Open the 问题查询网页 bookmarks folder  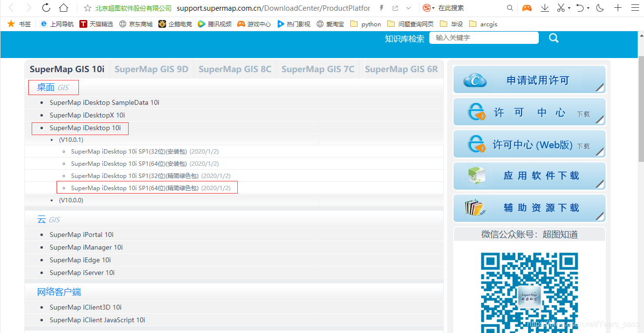point(411,24)
